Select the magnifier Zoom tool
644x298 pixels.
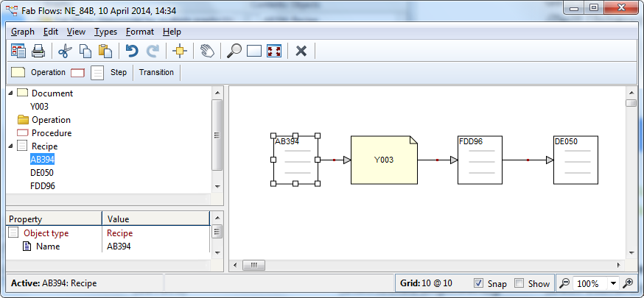[x=234, y=51]
